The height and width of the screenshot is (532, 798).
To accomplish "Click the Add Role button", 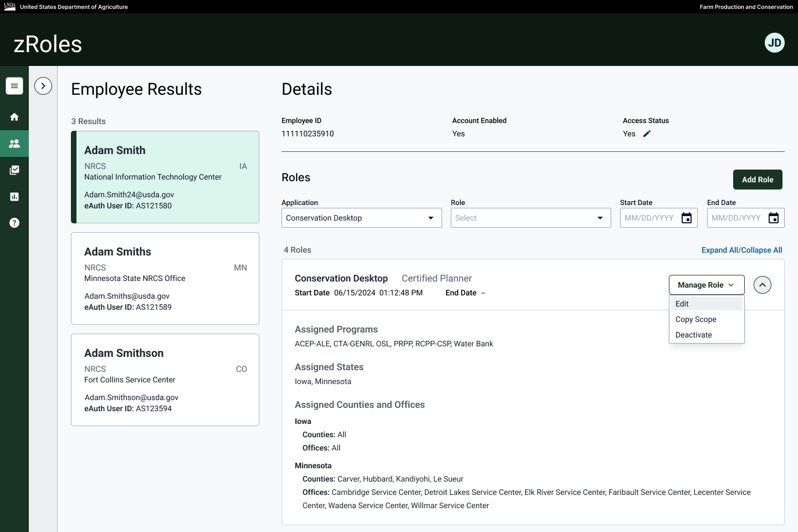I will click(x=758, y=180).
